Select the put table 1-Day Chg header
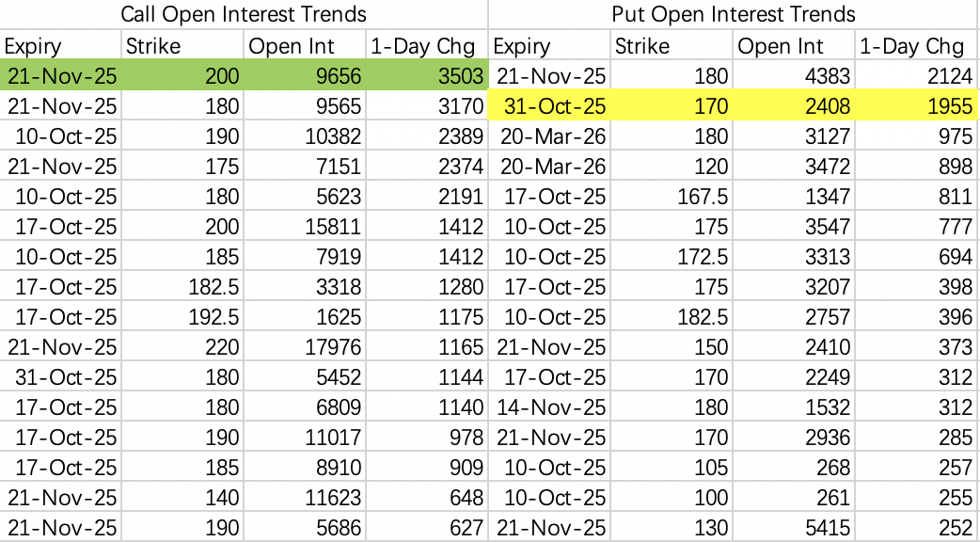 tap(911, 46)
